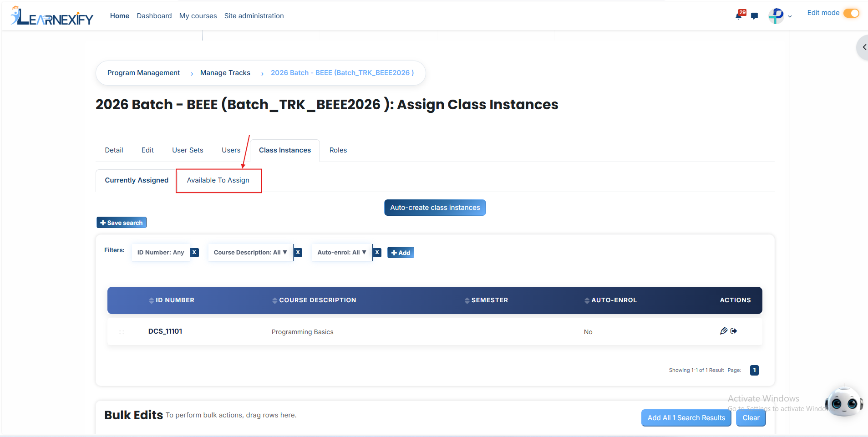
Task: Open the Detail tab
Action: click(114, 150)
